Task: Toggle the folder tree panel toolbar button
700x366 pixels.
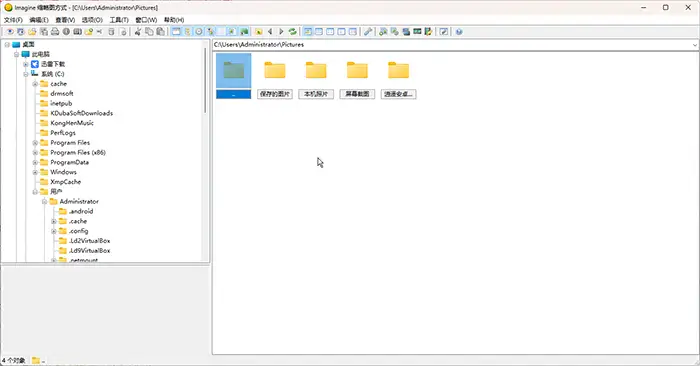Action: (x=176, y=32)
